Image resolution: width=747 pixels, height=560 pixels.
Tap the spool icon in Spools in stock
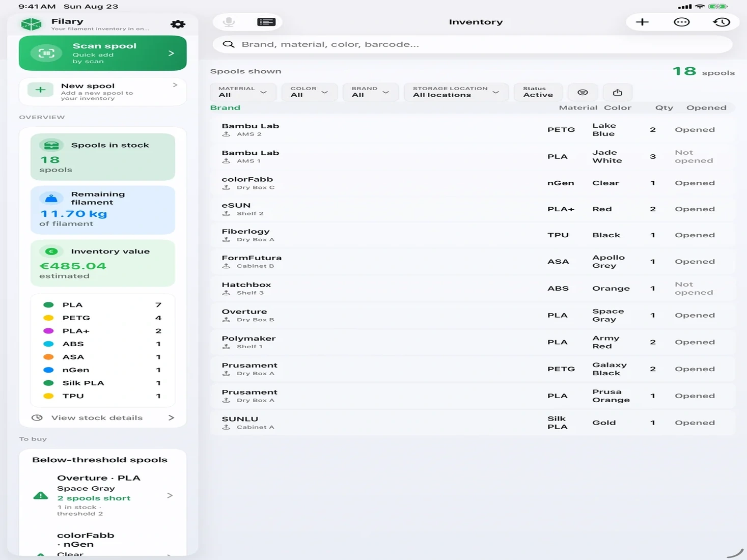(x=51, y=145)
